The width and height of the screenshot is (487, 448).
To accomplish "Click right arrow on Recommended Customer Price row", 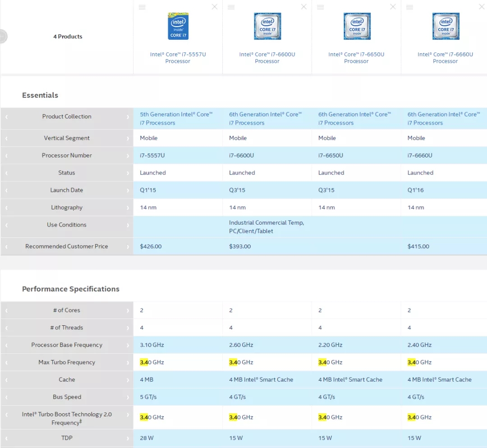I will pos(128,247).
